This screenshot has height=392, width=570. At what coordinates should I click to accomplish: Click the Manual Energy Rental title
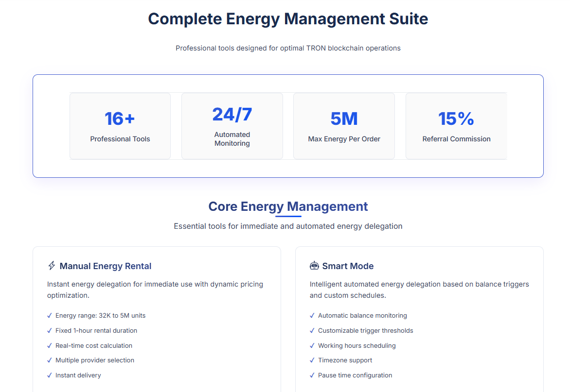point(106,266)
